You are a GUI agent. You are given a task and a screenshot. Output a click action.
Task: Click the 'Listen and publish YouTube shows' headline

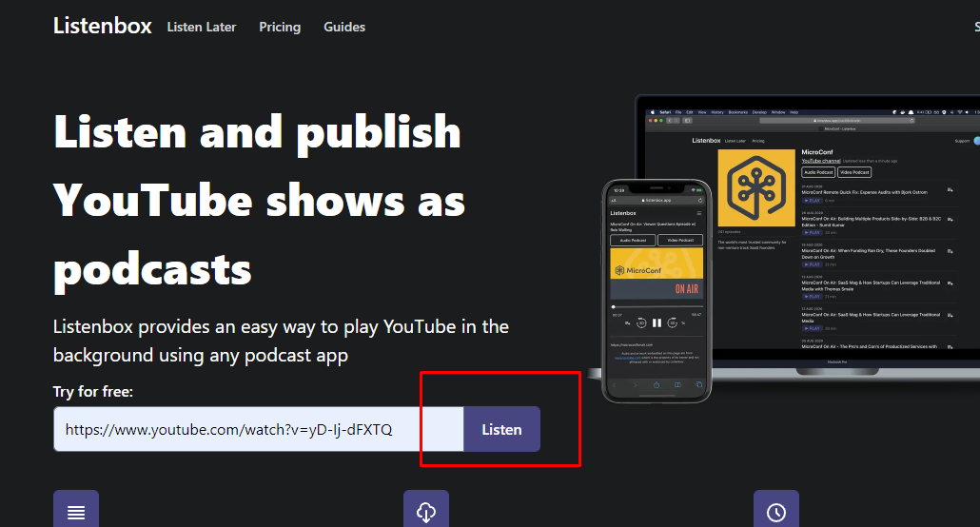click(x=260, y=202)
